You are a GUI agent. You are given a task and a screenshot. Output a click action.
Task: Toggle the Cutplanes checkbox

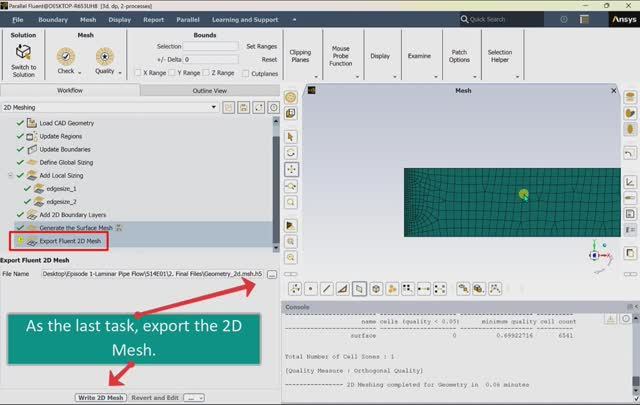245,73
